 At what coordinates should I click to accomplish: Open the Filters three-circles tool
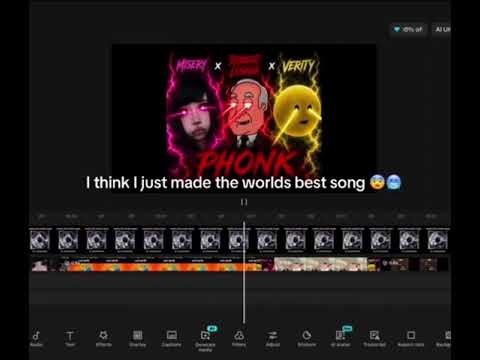tap(239, 338)
